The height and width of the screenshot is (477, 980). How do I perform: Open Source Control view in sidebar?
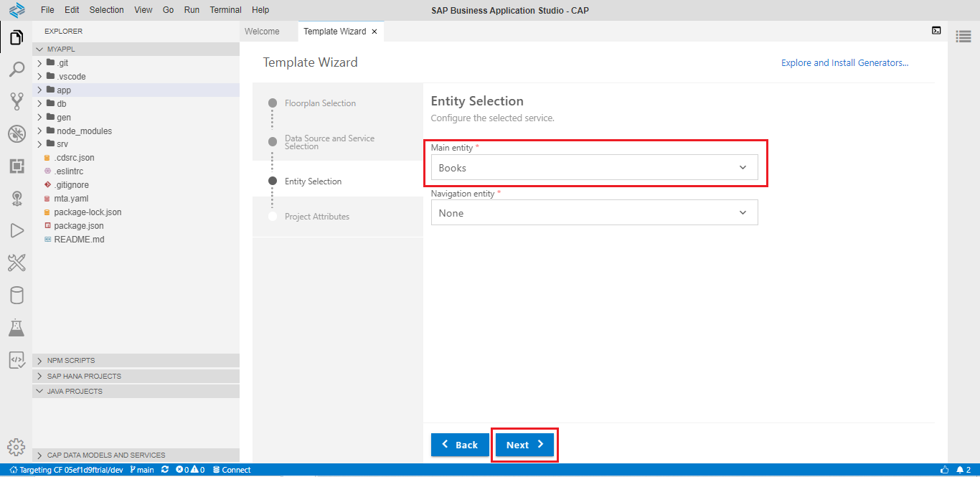coord(16,101)
